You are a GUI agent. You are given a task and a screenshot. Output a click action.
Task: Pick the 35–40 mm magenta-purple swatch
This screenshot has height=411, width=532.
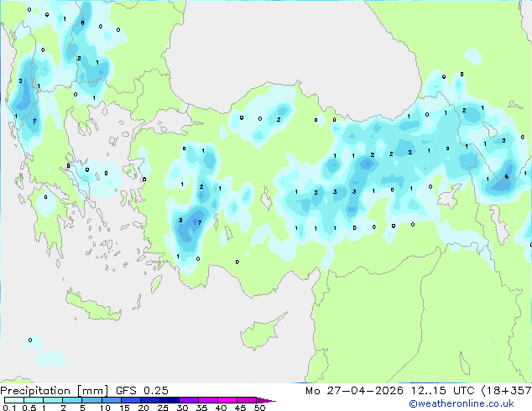coord(208,400)
